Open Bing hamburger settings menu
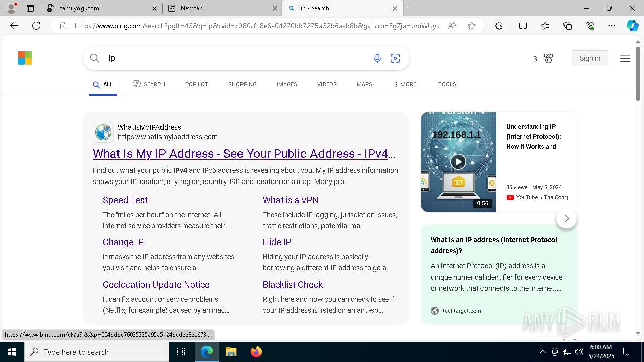The image size is (644, 362). (x=625, y=58)
